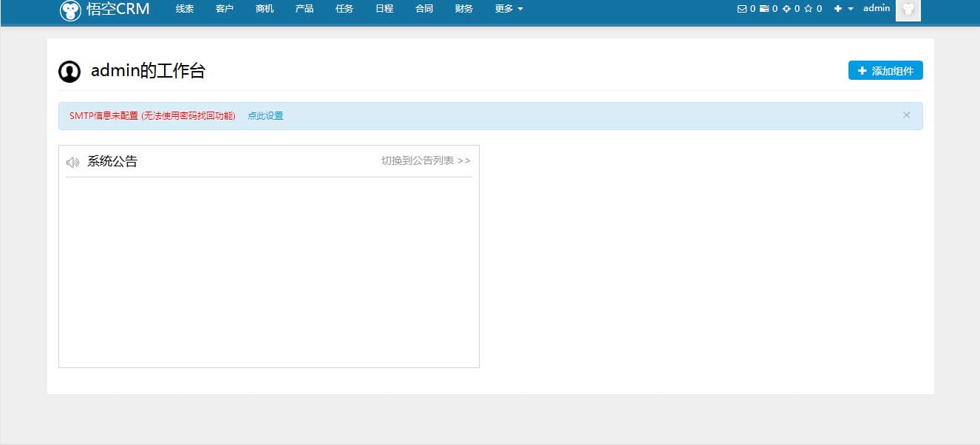Open the admin avatar image
The image size is (980, 445).
[x=908, y=10]
